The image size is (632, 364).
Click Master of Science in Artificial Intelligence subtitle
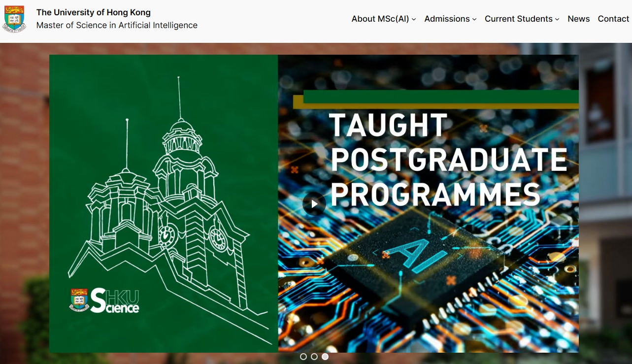tap(117, 25)
